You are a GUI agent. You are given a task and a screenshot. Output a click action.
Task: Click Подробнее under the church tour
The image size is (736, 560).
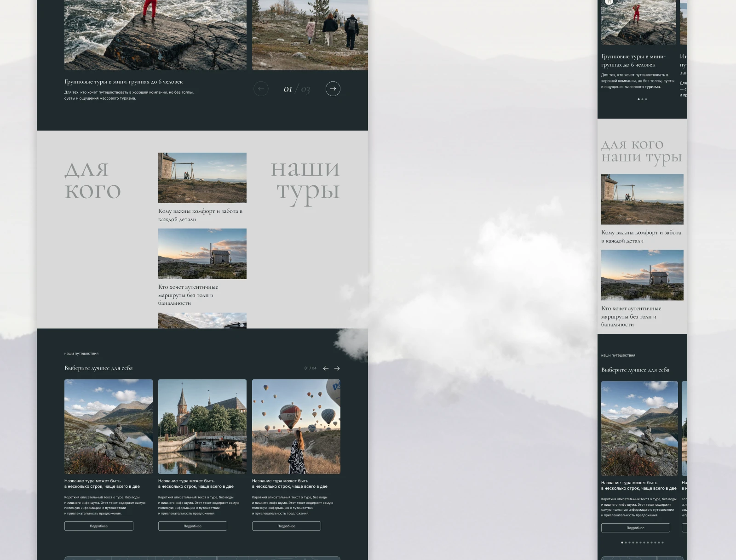[x=193, y=526]
